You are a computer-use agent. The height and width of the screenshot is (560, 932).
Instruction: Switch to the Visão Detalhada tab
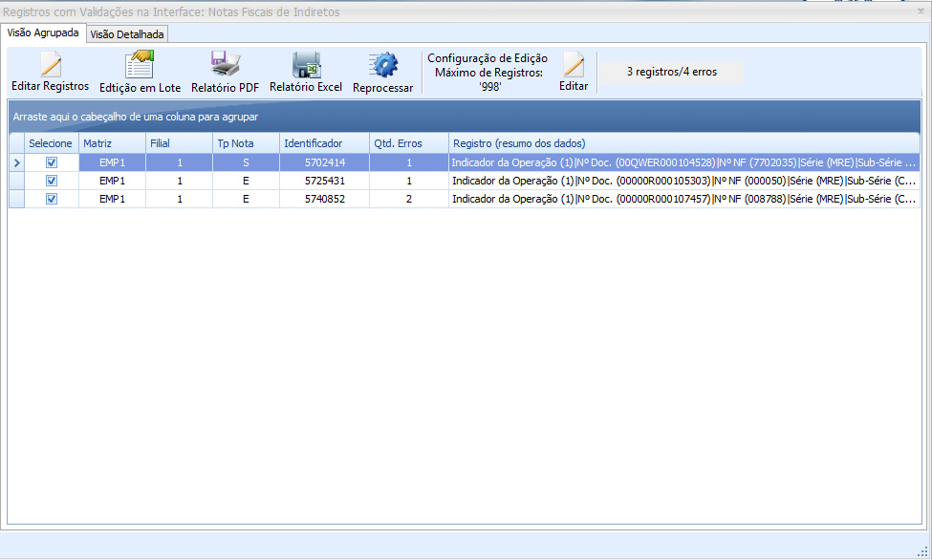click(127, 34)
